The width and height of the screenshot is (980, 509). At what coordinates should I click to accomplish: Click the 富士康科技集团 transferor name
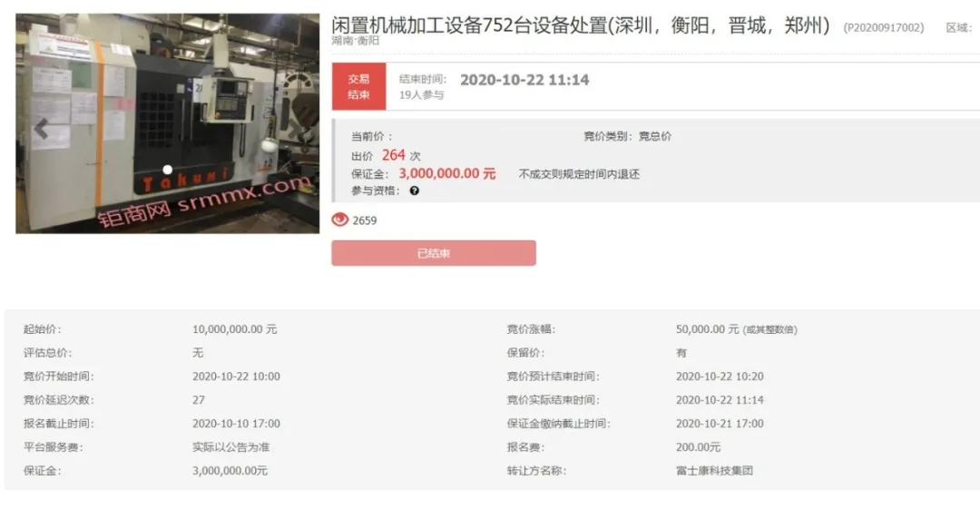click(x=714, y=470)
